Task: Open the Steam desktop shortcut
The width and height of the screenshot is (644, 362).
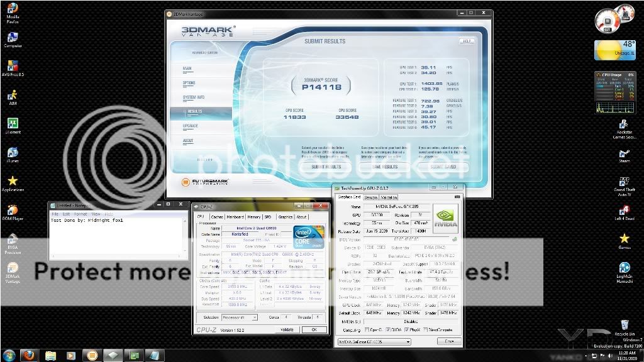Action: [624, 153]
